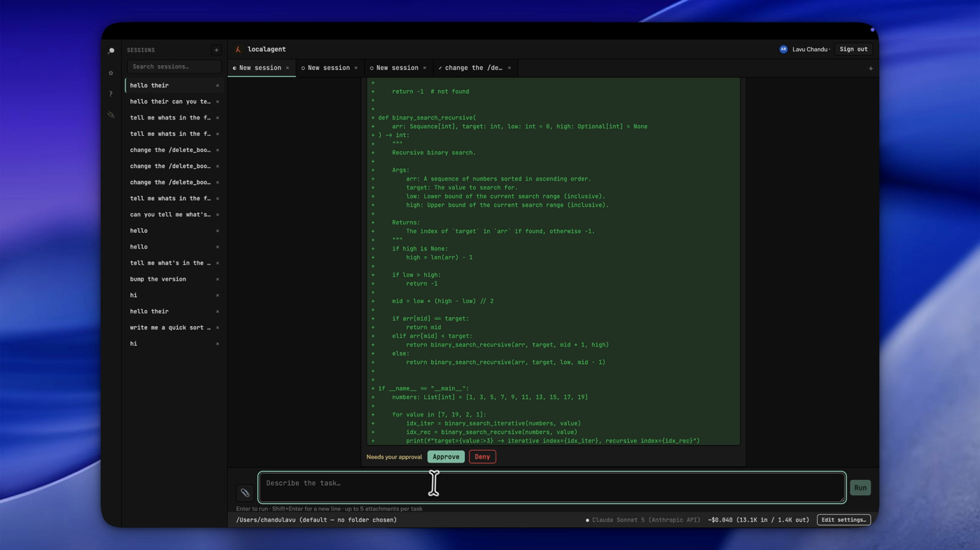The image size is (980, 550).
Task: Open a new tab with plus icon
Action: 871,69
